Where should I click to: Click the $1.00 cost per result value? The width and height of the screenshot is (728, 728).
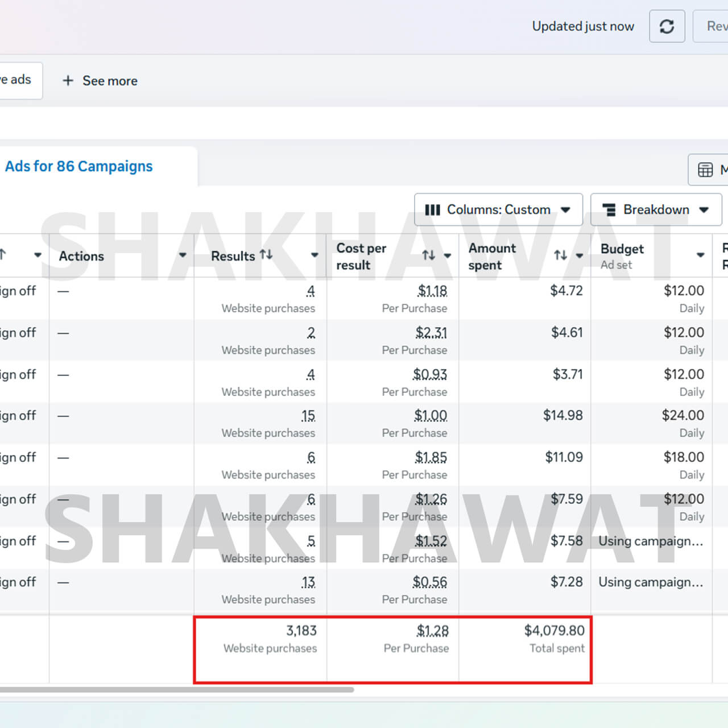tap(431, 416)
